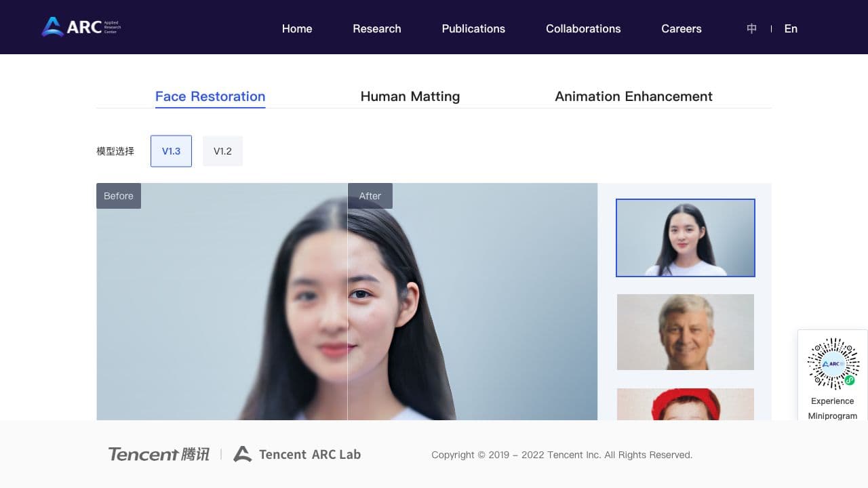Select model version V1.3
Screen dimensions: 868x488
click(170, 150)
